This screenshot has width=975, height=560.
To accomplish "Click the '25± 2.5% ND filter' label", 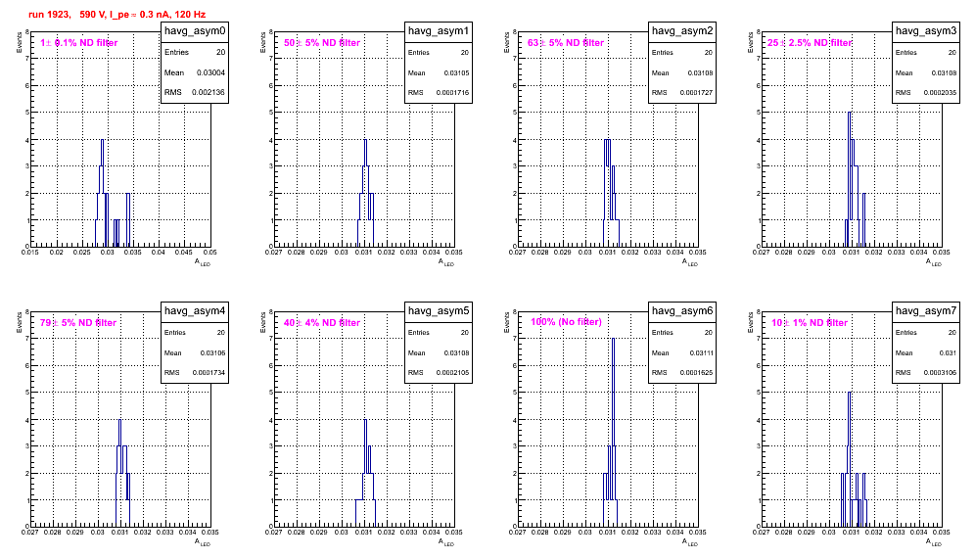I will coord(810,43).
